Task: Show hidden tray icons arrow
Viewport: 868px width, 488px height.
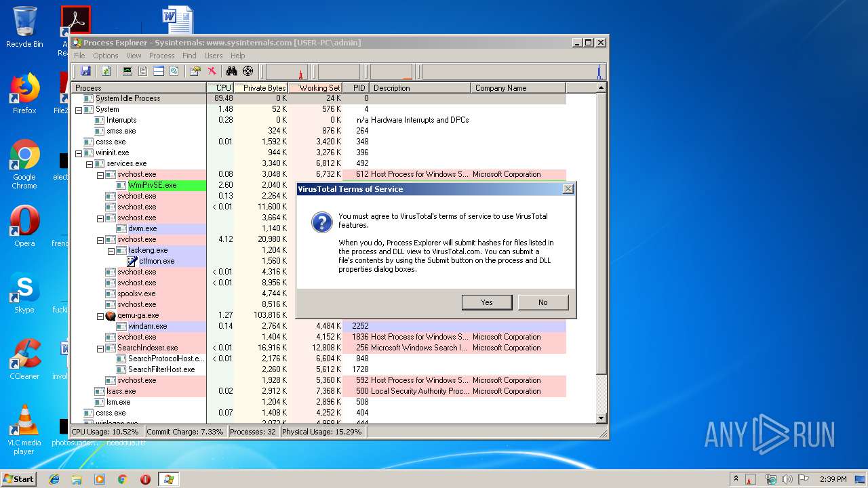Action: [736, 479]
